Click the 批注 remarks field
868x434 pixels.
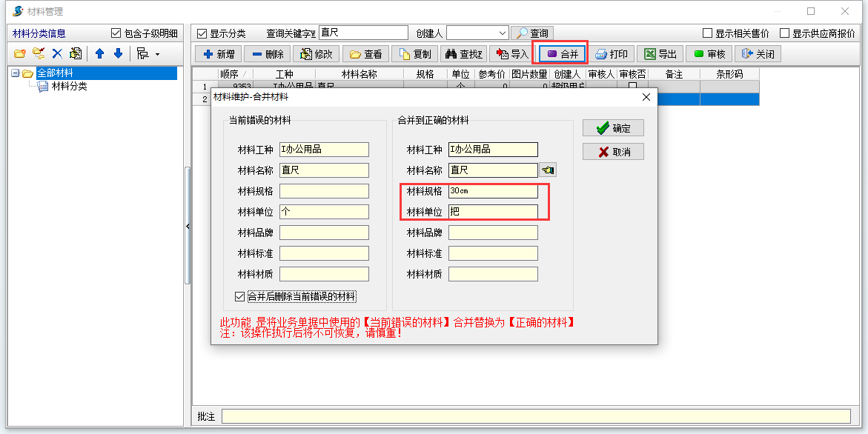(536, 416)
